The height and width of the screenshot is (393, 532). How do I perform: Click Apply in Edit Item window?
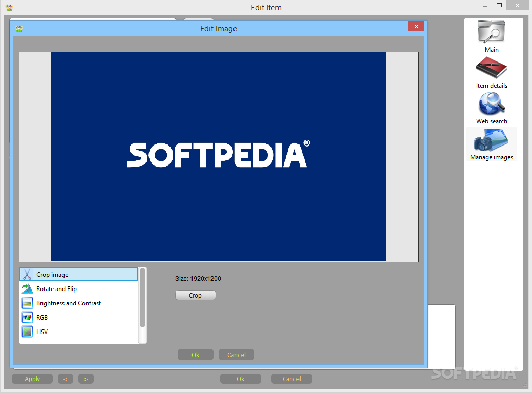pyautogui.click(x=32, y=379)
